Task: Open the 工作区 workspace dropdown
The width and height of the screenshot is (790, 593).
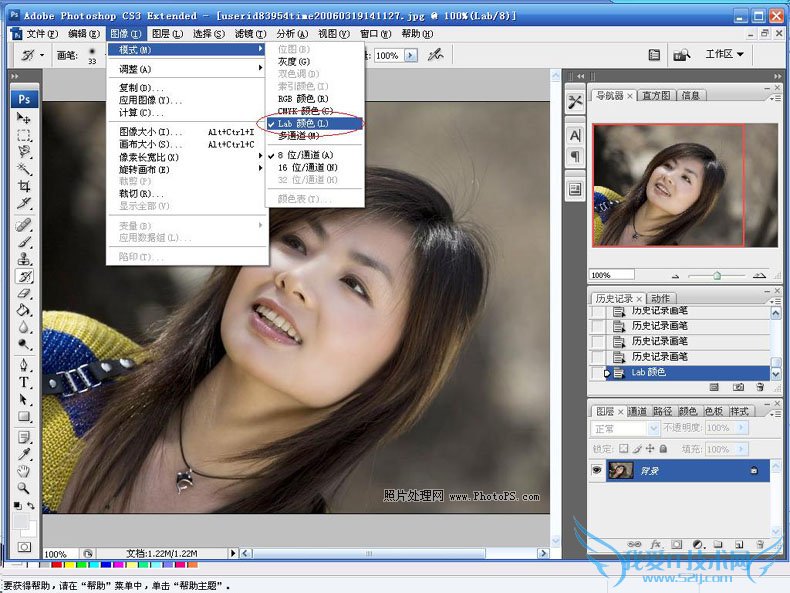Action: pos(725,54)
